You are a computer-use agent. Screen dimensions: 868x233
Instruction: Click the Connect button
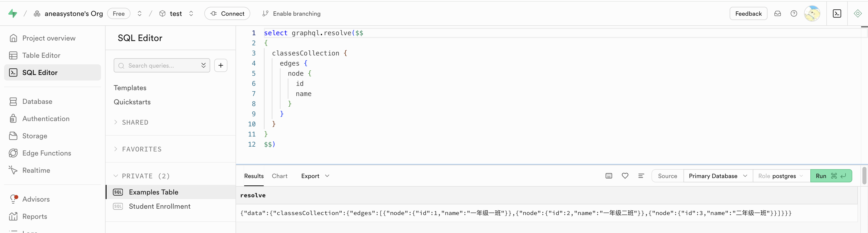pyautogui.click(x=227, y=13)
